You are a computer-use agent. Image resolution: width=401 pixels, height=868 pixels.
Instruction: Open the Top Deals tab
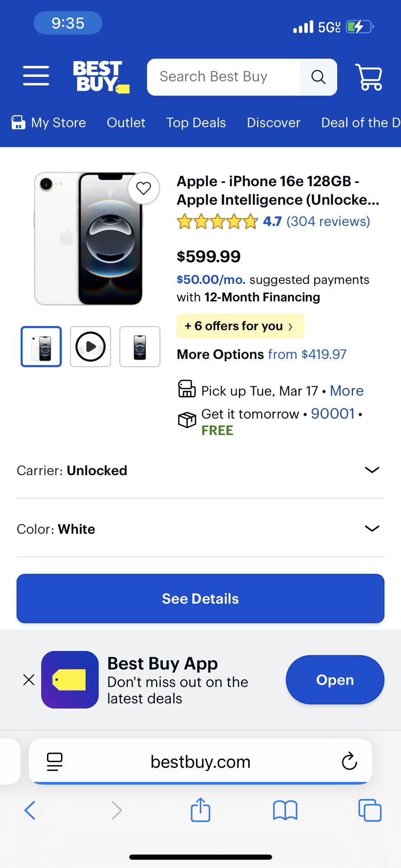coord(196,123)
